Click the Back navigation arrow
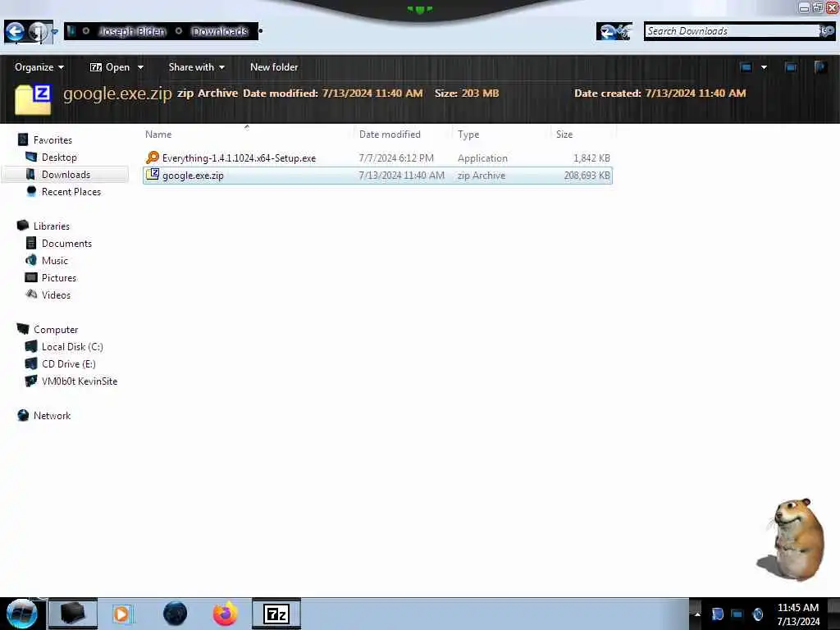This screenshot has width=840, height=630. coord(15,32)
